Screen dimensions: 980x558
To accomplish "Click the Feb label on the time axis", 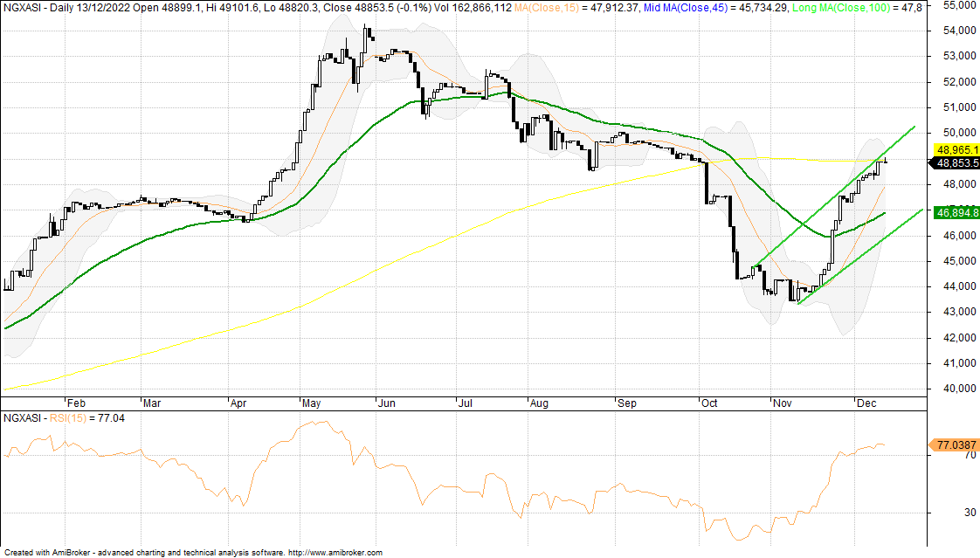I will click(x=76, y=403).
